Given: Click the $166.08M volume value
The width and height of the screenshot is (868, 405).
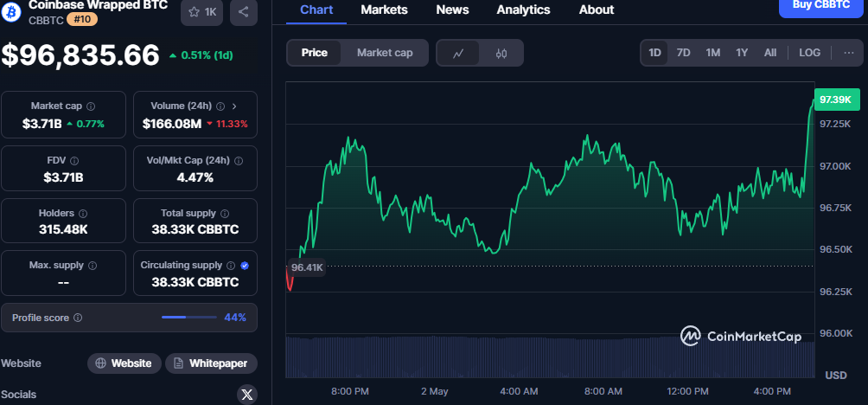Looking at the screenshot, I should click(x=171, y=124).
